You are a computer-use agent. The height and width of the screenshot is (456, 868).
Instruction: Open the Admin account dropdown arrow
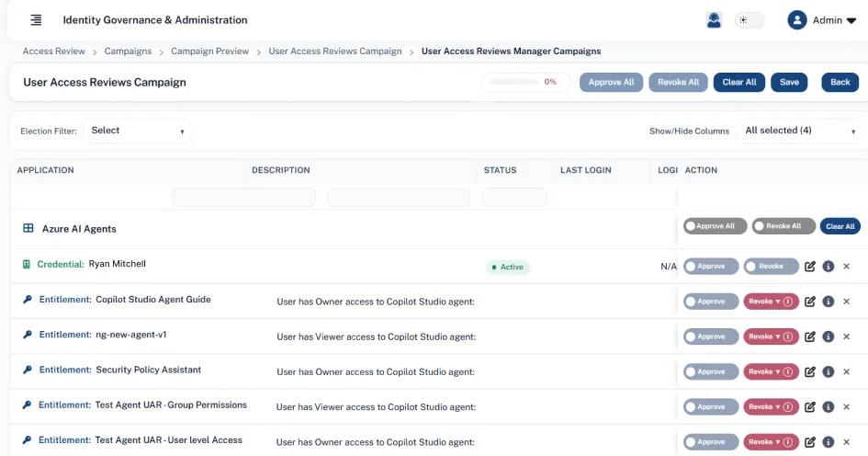(851, 20)
